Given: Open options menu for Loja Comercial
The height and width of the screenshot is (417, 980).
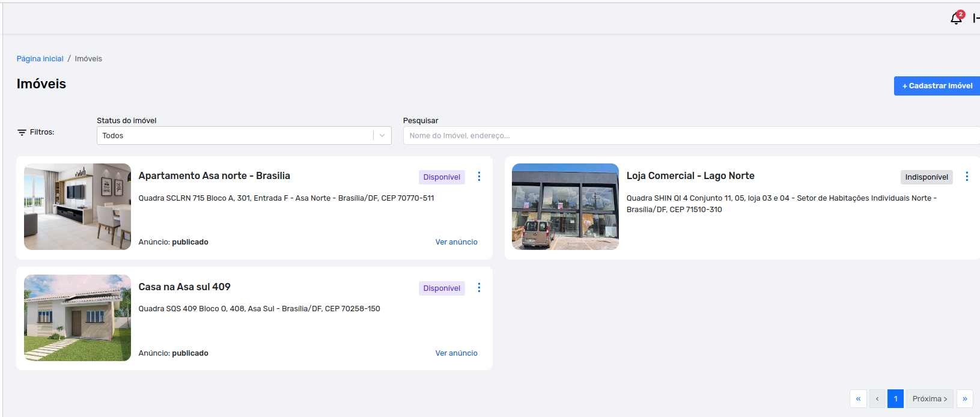Looking at the screenshot, I should 967,177.
